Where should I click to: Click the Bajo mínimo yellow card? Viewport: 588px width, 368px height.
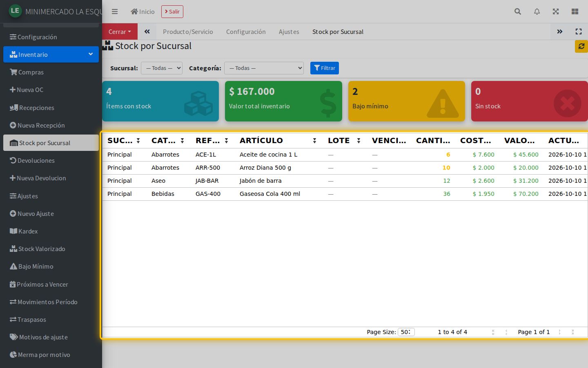[407, 101]
